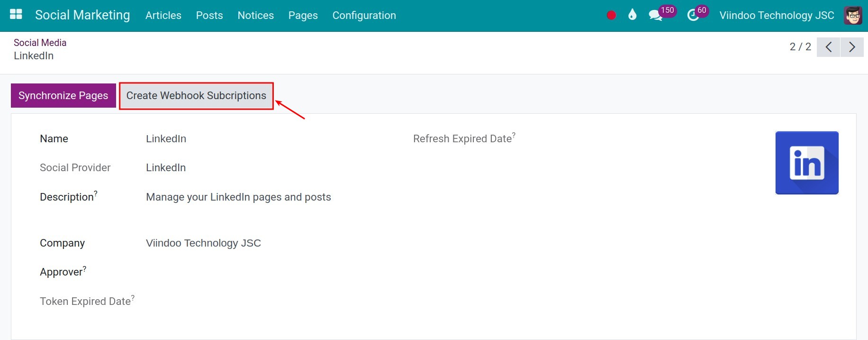This screenshot has height=340, width=868.
Task: Open the Articles menu
Action: tap(163, 15)
